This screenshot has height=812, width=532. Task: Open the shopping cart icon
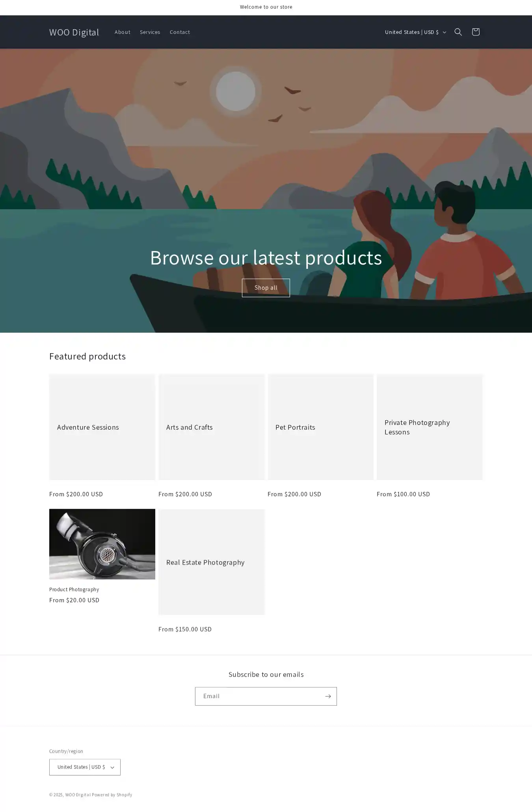[475, 32]
